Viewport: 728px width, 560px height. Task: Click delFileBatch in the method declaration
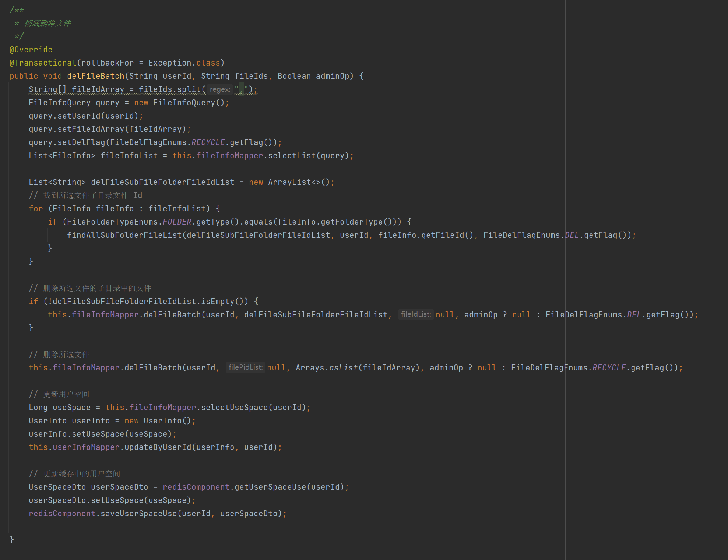tap(96, 76)
